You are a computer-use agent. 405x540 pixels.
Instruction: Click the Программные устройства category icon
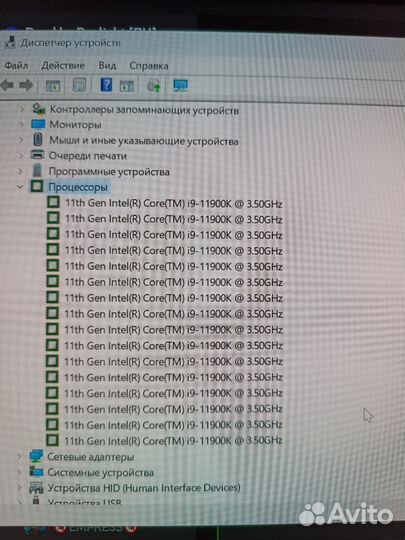(x=37, y=170)
